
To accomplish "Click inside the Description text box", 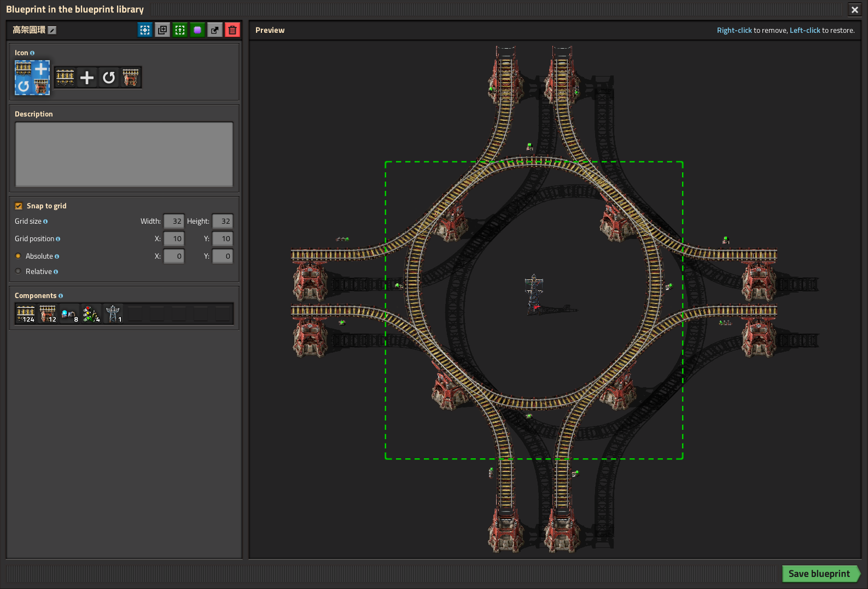I will coord(124,154).
